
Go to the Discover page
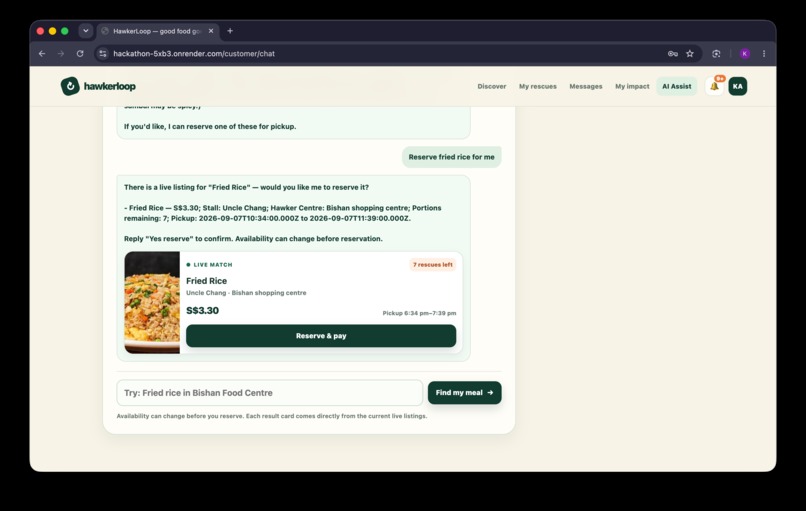(x=491, y=86)
